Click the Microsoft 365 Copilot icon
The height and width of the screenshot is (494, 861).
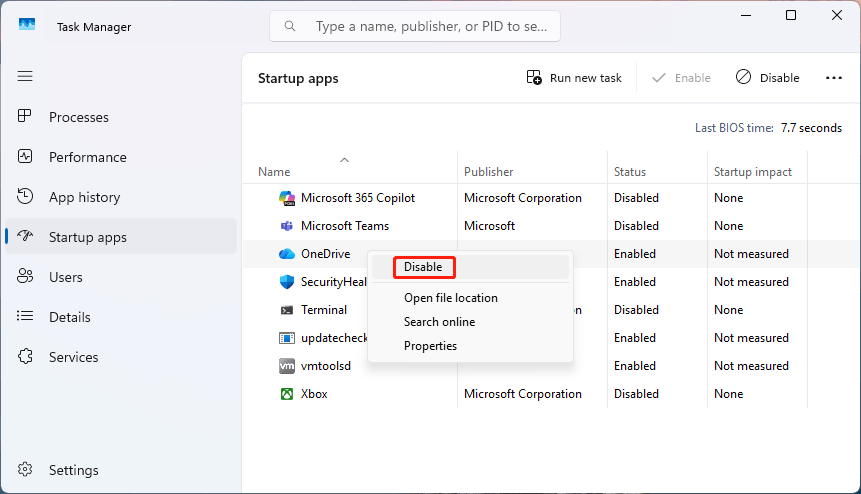[x=287, y=198]
